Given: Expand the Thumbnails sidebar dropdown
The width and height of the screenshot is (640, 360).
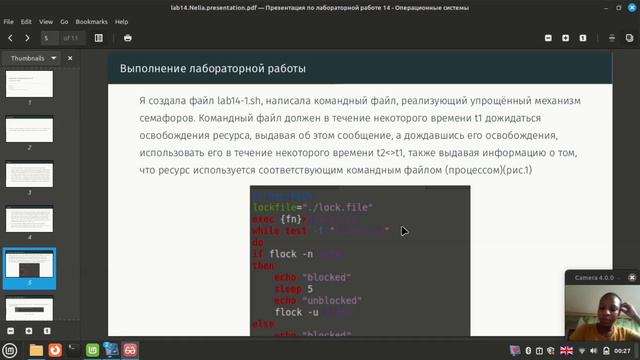Looking at the screenshot, I should tap(32, 58).
